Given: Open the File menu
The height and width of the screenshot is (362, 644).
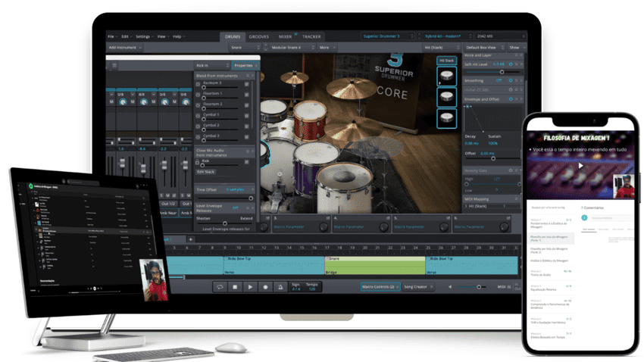Looking at the screenshot, I should (113, 36).
